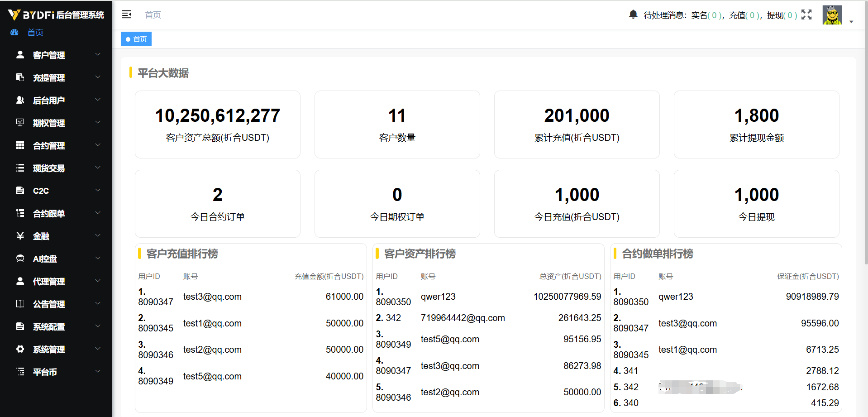868x417 pixels.
Task: Select the 充提管理 icon in sidebar
Action: coord(20,77)
